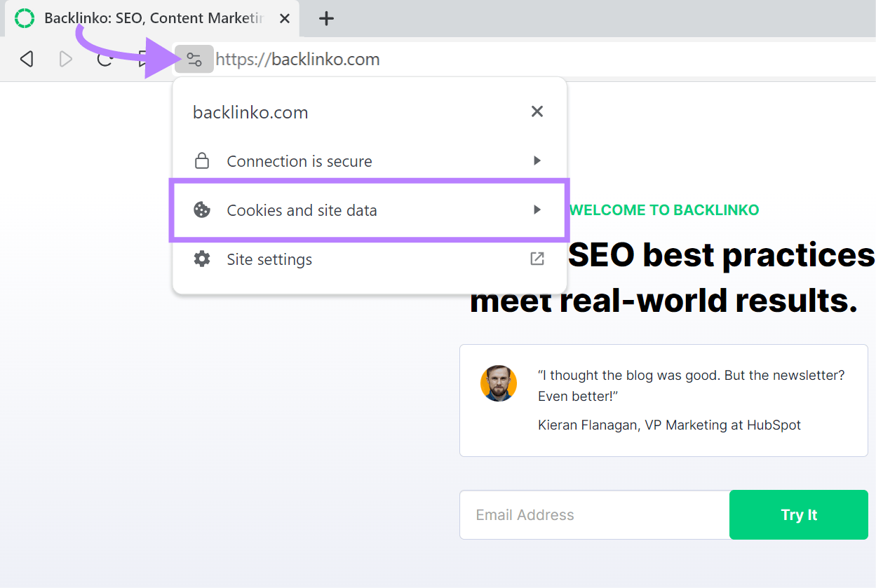876x588 pixels.
Task: Click the back navigation arrow
Action: [x=27, y=59]
